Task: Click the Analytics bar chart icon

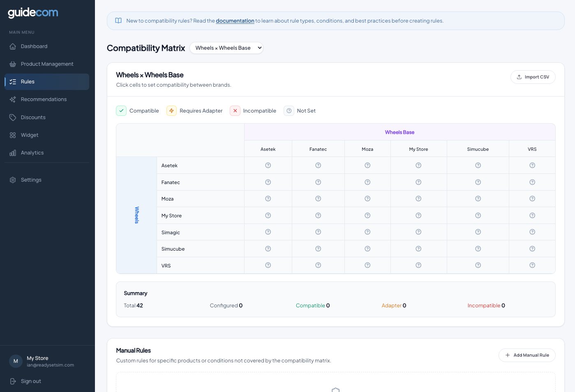Action: [x=13, y=153]
